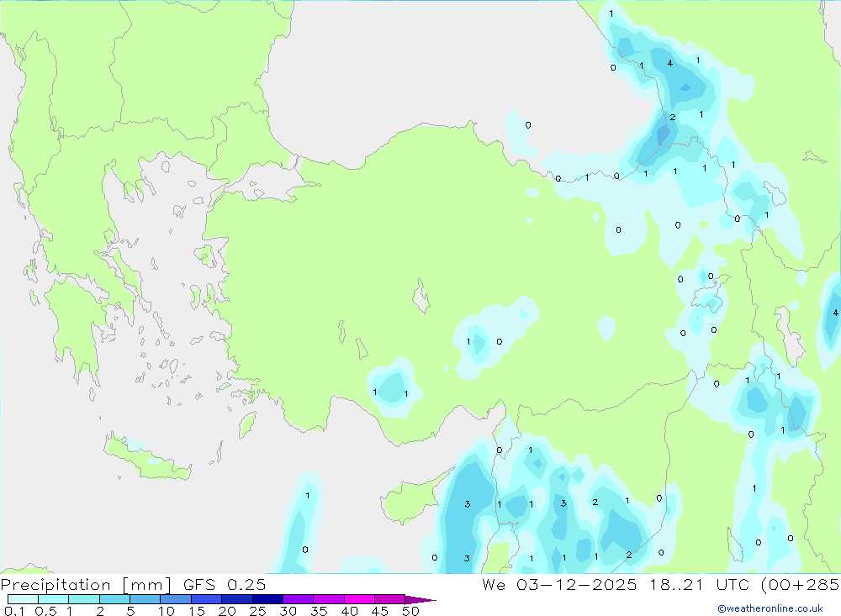This screenshot has height=616, width=841.
Task: Click the 30–35 mm violet legend swatch
Action: pyautogui.click(x=299, y=599)
